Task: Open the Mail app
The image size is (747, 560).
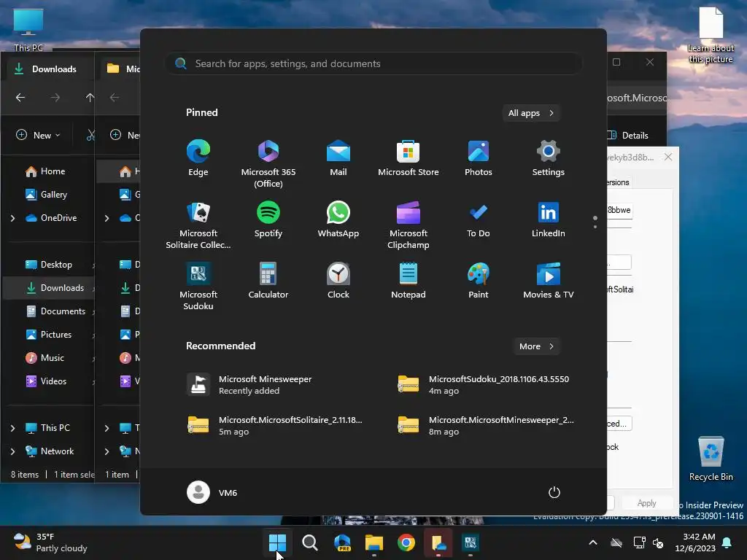Action: (x=338, y=158)
